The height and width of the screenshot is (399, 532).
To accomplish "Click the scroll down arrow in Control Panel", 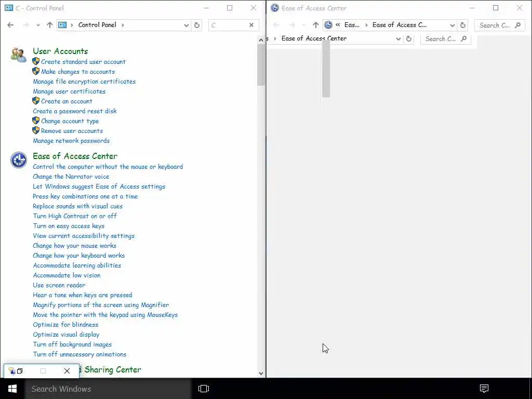I will (261, 373).
